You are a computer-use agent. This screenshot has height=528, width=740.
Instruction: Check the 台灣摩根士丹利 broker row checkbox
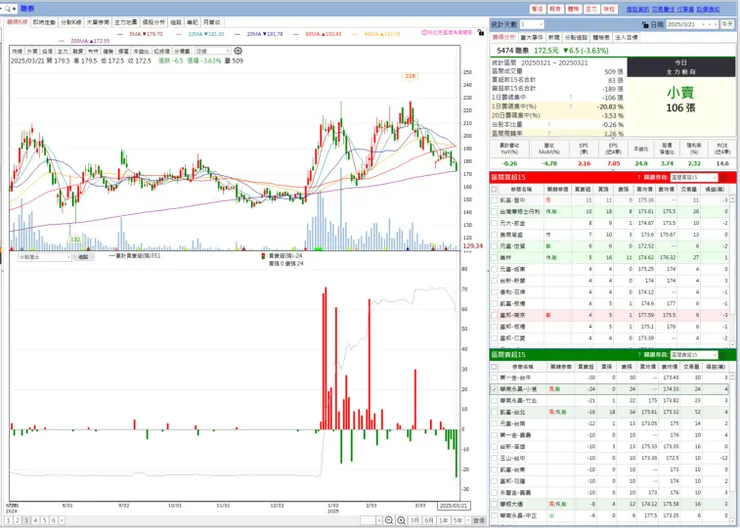tap(494, 212)
